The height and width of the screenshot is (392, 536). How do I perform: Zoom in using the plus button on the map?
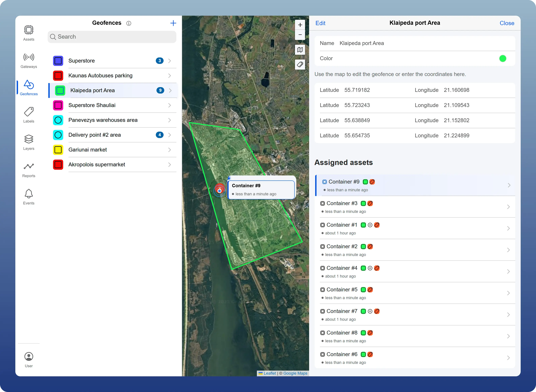point(300,24)
